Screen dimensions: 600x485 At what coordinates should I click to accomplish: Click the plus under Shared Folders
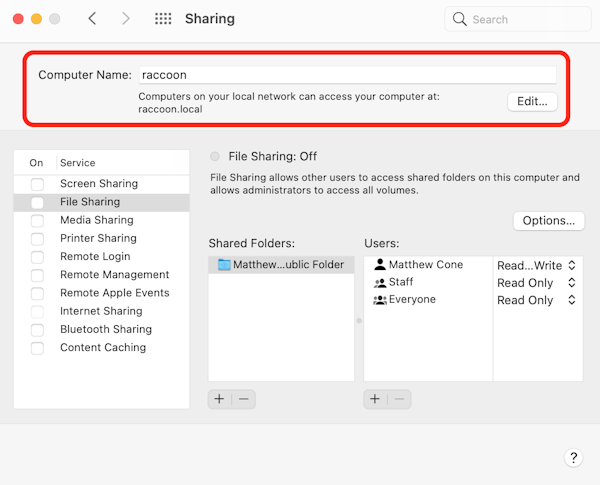[220, 398]
